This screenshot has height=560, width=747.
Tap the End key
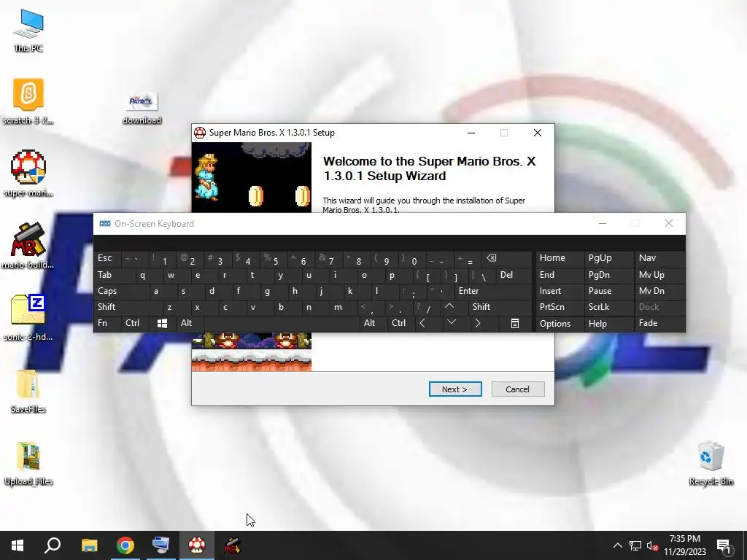pyautogui.click(x=560, y=275)
